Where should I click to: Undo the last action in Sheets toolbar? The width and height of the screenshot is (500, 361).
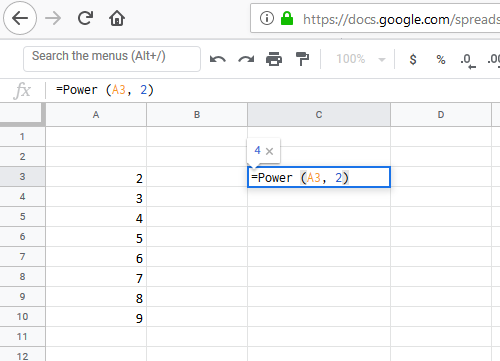[x=218, y=59]
